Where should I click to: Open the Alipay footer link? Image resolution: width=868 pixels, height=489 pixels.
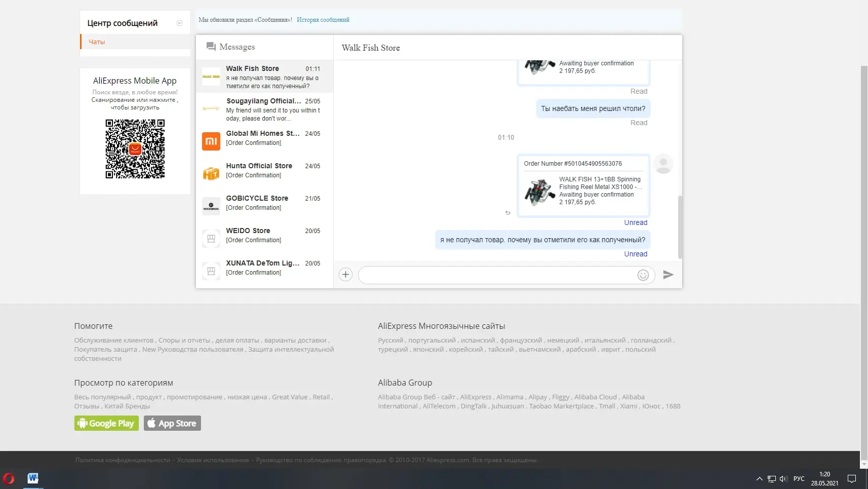click(538, 397)
